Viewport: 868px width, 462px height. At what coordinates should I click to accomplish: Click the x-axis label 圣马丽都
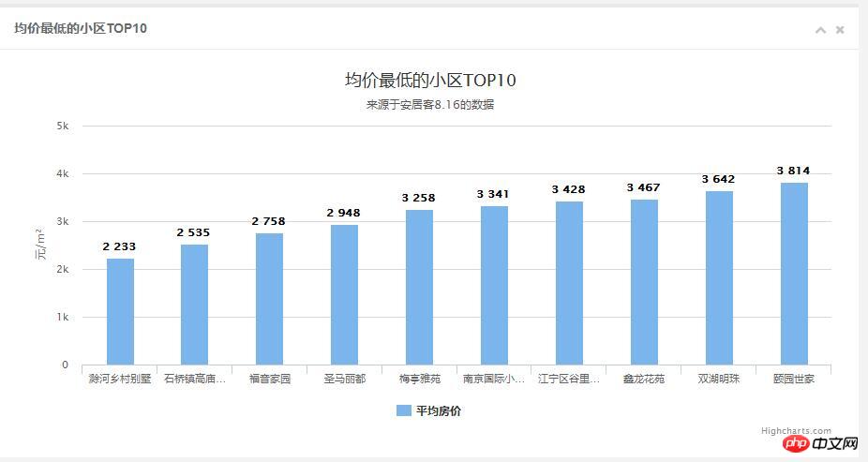[x=344, y=379]
